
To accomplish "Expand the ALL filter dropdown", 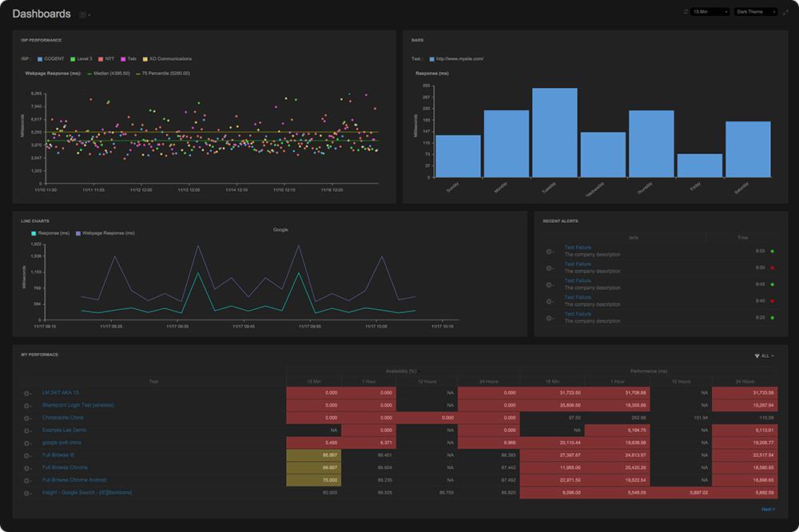I will [x=768, y=355].
